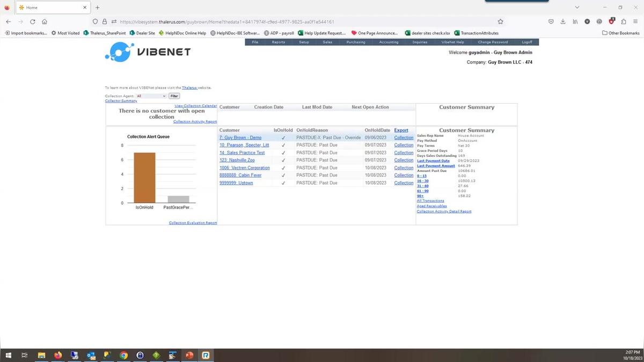This screenshot has height=362, width=644.
Task: Click the Export link in table header
Action: [x=401, y=130]
